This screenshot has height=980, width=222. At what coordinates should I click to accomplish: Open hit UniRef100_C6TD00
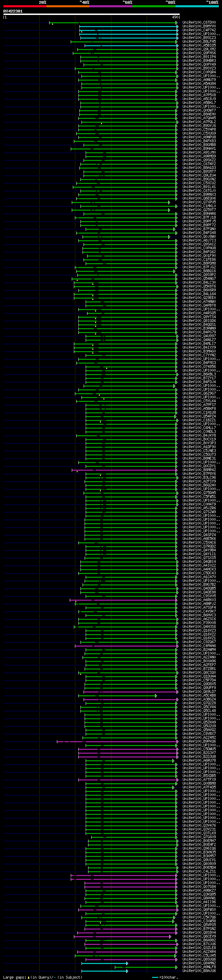pyautogui.click(x=199, y=23)
